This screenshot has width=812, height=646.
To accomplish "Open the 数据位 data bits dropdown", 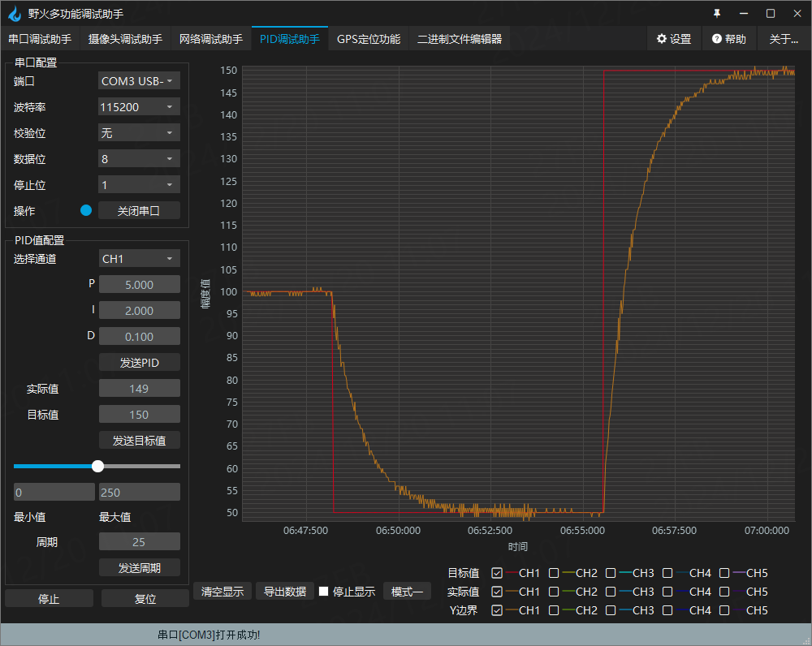I will (x=139, y=158).
